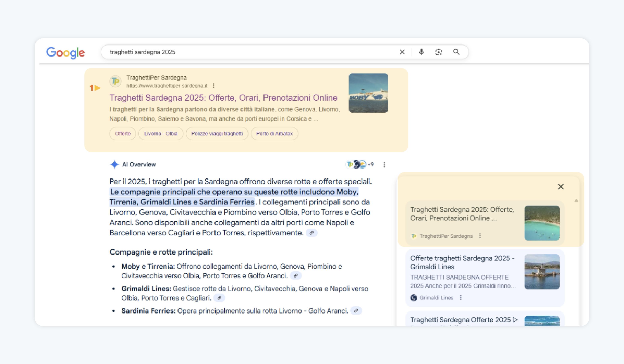
Task: Close the sources side panel
Action: click(561, 187)
